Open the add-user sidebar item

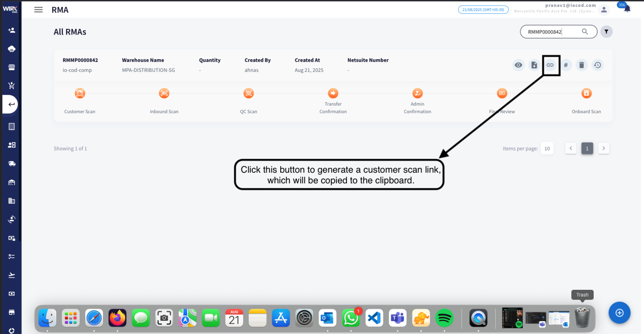point(11,30)
